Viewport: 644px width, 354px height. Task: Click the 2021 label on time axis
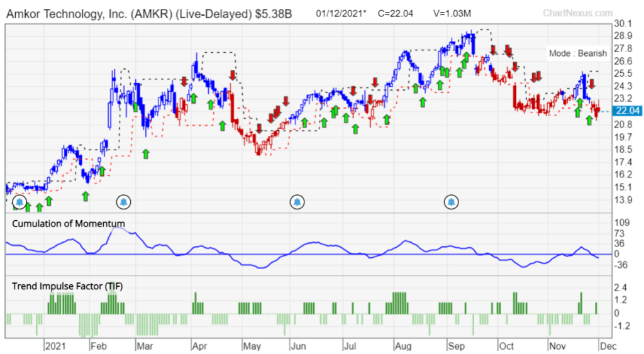[x=55, y=346]
